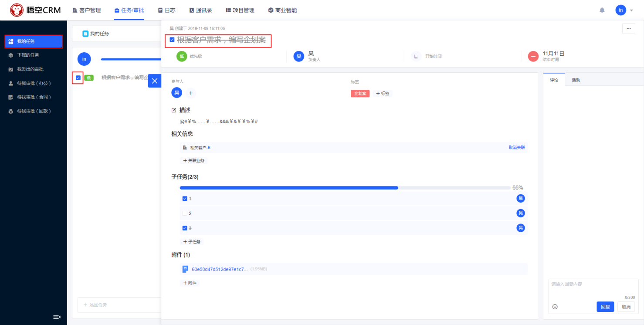
Task: Open the attachment file 60e50d47d512de97e1c7
Action: coord(219,269)
